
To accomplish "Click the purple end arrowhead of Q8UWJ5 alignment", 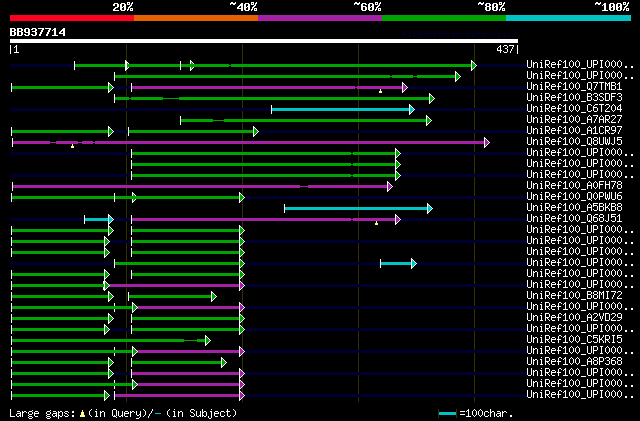I will 487,143.
